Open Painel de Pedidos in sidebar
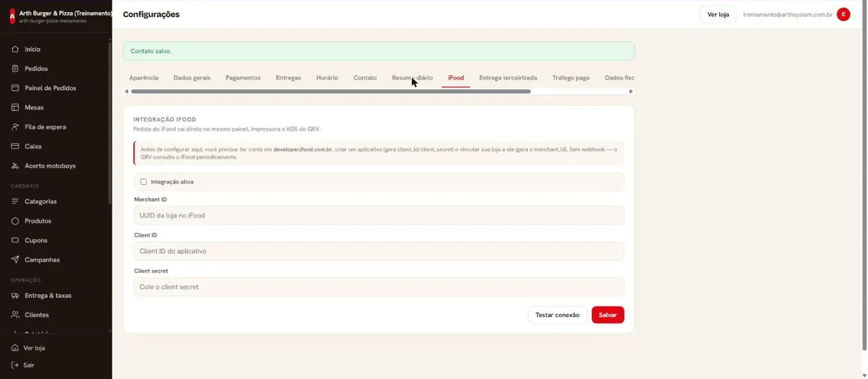The width and height of the screenshot is (868, 379). (50, 88)
